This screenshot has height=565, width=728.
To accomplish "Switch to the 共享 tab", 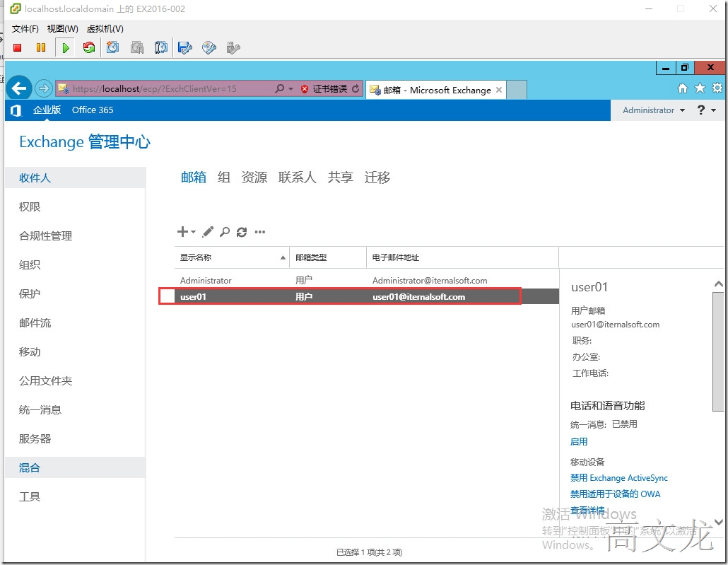I will point(340,177).
